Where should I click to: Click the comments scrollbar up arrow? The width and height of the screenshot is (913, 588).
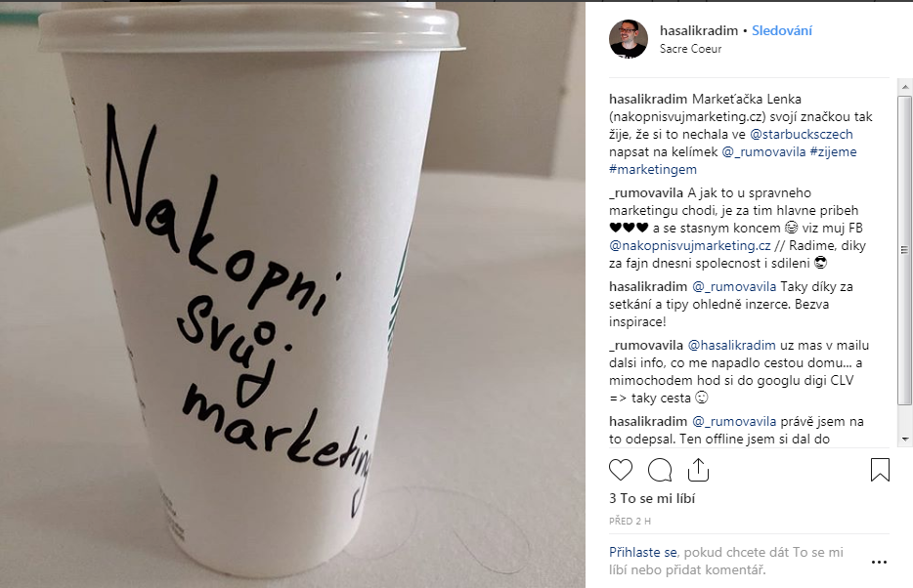click(905, 87)
